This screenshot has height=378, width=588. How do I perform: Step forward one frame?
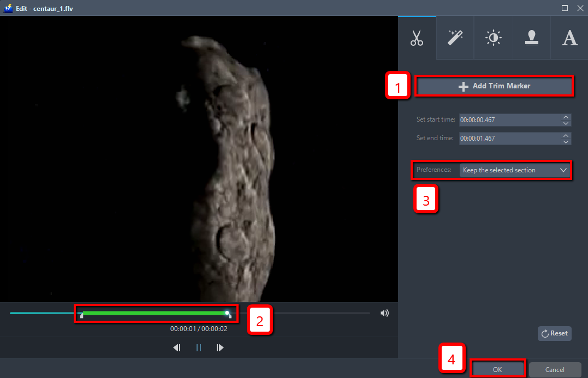point(220,347)
